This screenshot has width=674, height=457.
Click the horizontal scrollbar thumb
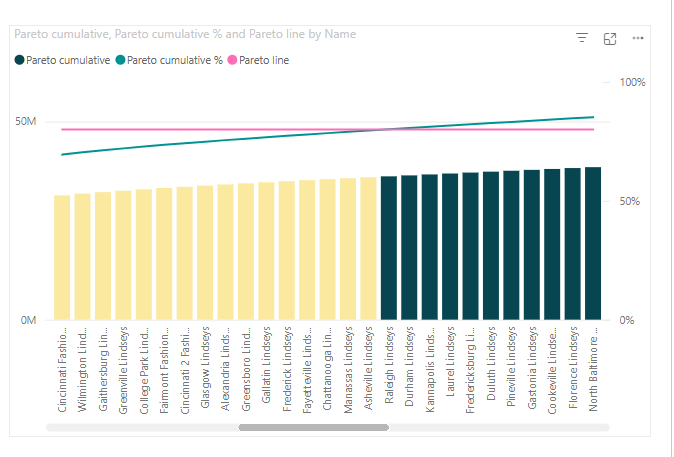[x=313, y=427]
